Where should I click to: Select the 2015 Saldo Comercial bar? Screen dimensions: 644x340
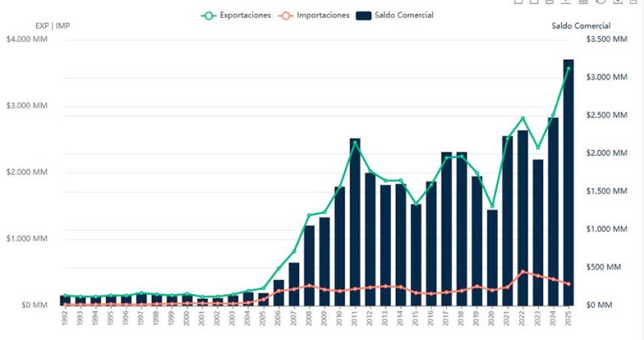[x=416, y=255]
